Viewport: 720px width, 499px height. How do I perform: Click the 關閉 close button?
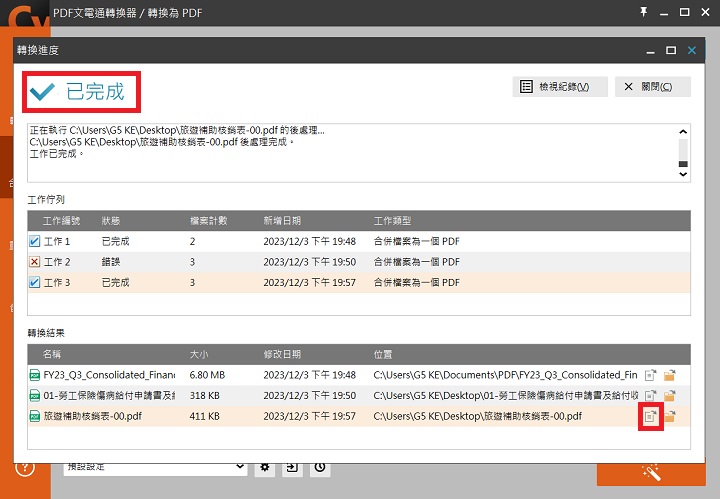[x=653, y=87]
